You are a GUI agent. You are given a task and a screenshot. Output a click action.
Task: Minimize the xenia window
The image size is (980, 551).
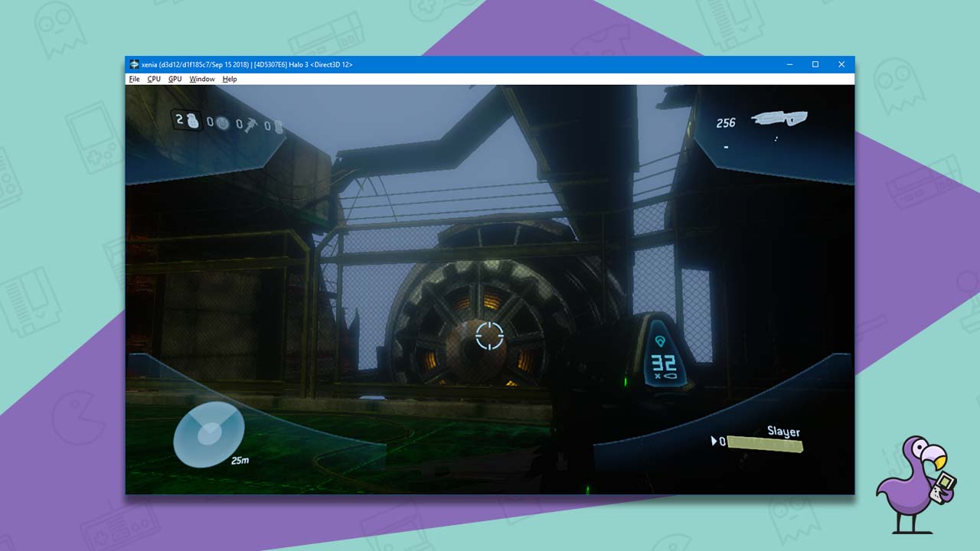click(789, 64)
